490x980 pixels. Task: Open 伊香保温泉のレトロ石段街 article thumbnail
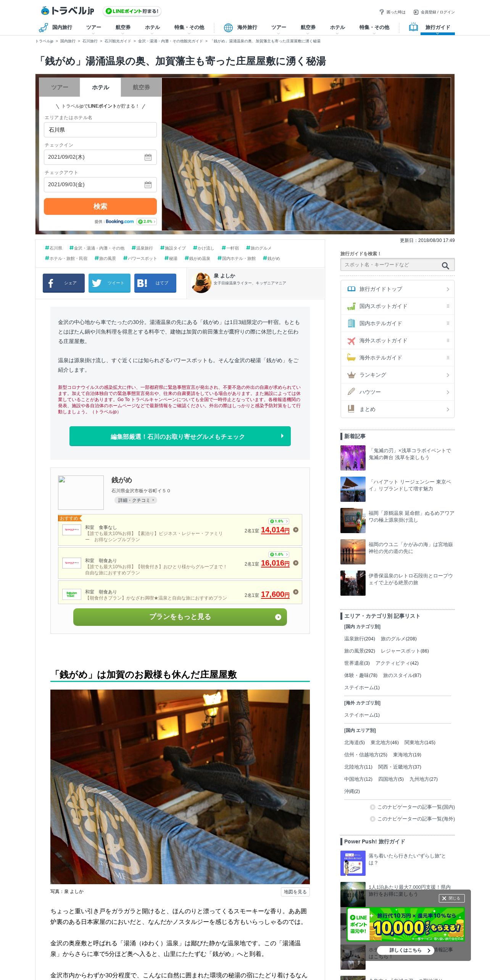[353, 583]
